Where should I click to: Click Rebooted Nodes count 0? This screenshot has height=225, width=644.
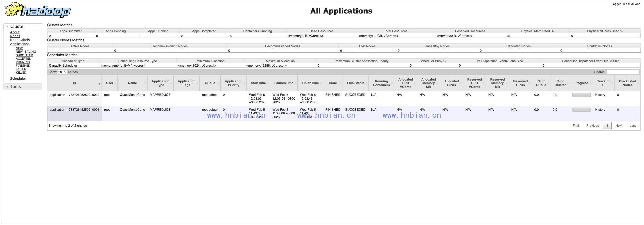click(481, 51)
